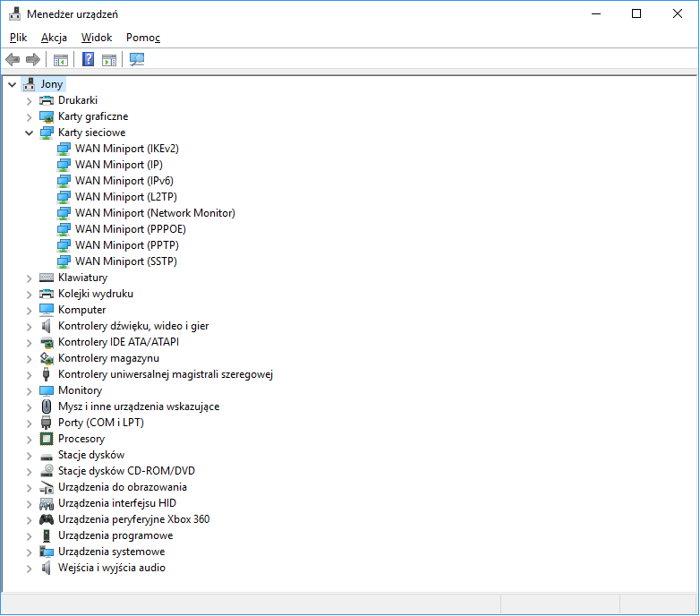This screenshot has width=700, height=616.
Task: Select WAN Miniport (Network Monitor) entry
Action: click(x=155, y=213)
